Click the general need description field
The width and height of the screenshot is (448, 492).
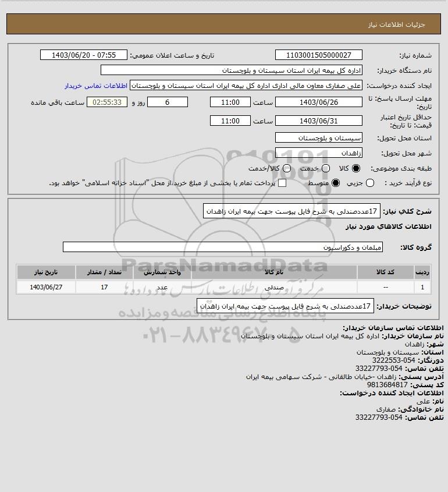291,211
